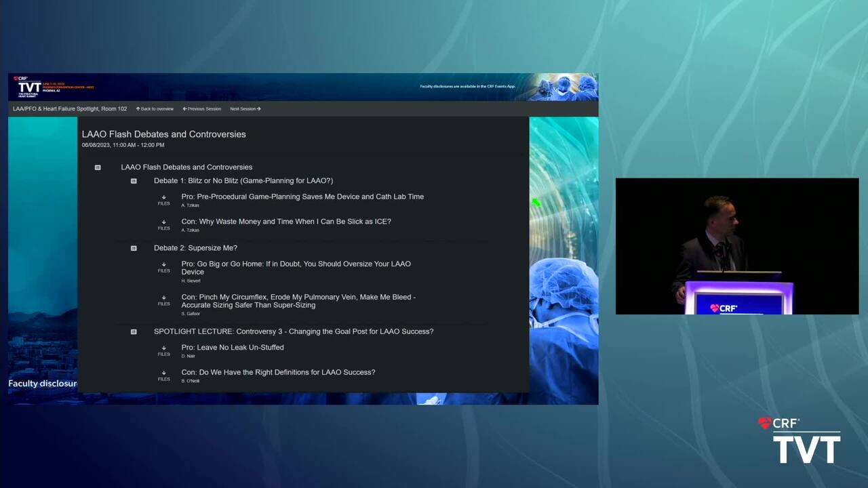This screenshot has width=868, height=488.
Task: Click the LAAO Flash Debates and Controversies page title
Action: tap(164, 134)
